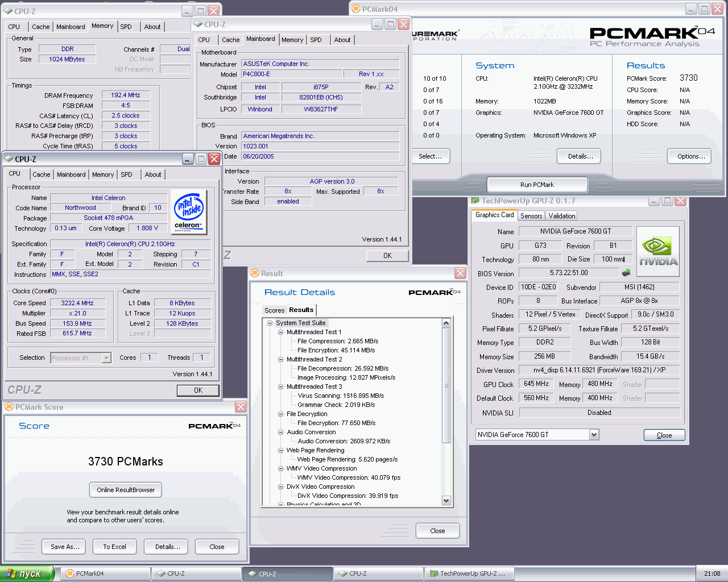This screenshot has height=582, width=728.
Task: Open SPD tab in CPU-Z Mainboard window
Action: point(316,40)
